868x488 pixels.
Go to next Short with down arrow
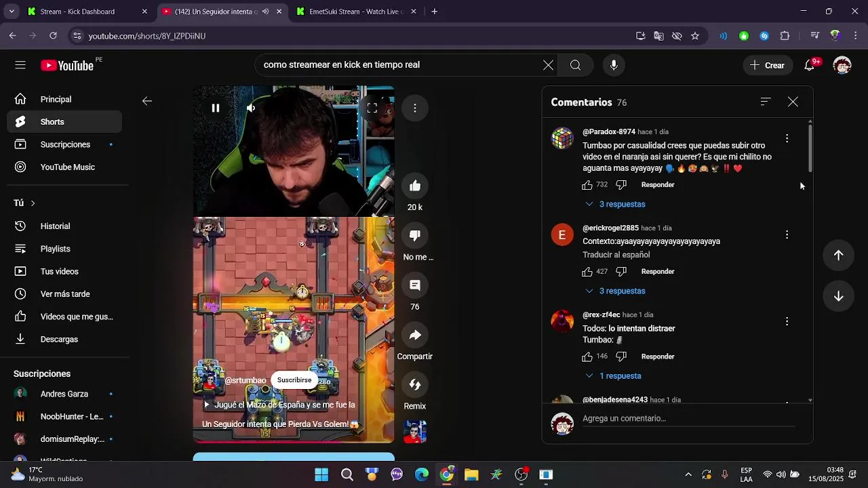[838, 296]
